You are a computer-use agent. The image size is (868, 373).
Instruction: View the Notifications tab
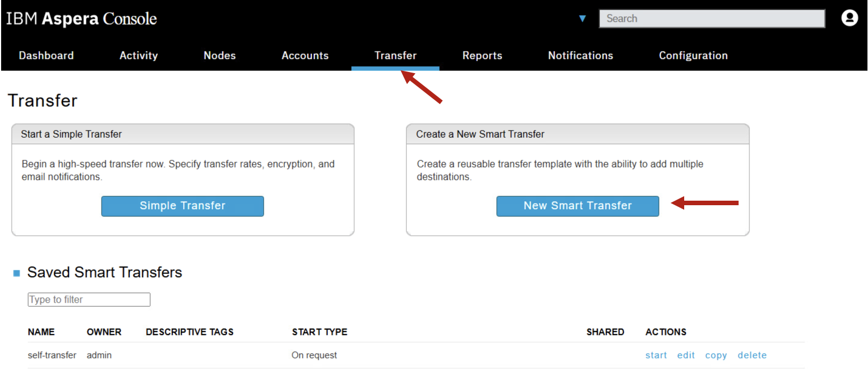coord(580,56)
